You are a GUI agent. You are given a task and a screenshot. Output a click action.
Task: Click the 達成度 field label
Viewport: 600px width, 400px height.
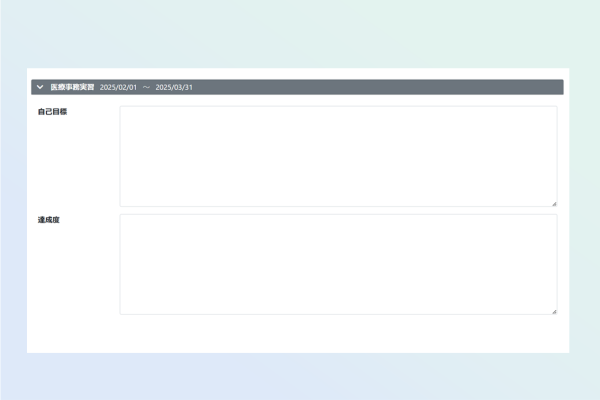click(x=49, y=220)
